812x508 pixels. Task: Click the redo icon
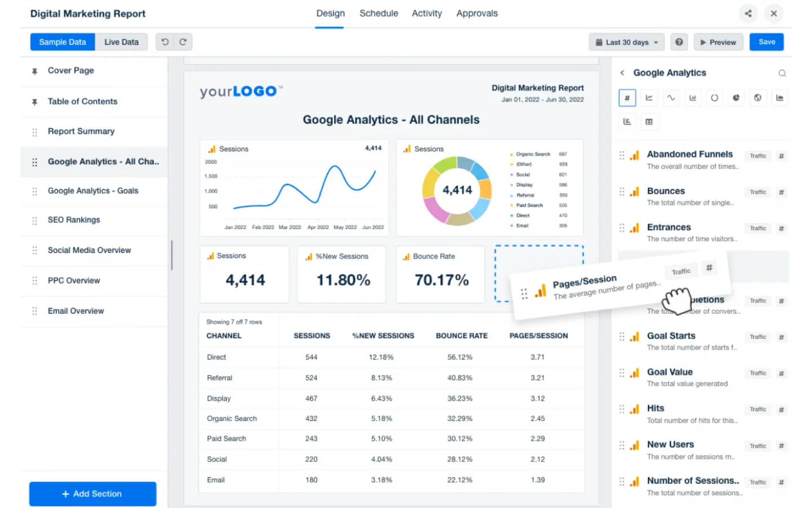pyautogui.click(x=183, y=41)
